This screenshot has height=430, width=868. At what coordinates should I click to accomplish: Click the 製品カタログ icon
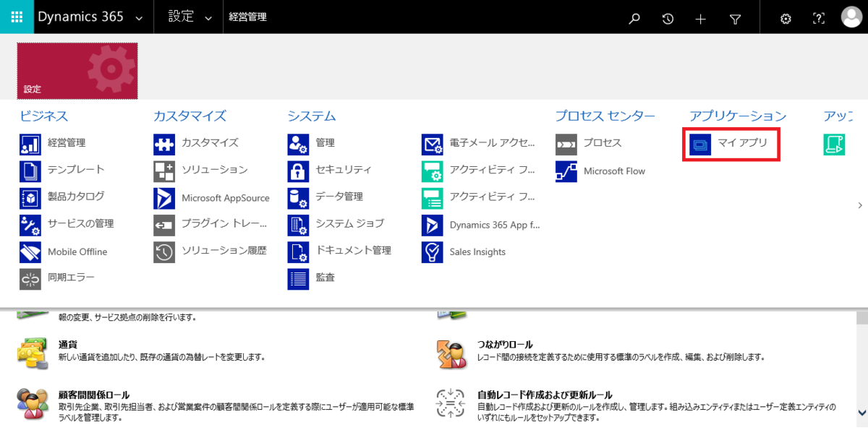coord(30,198)
